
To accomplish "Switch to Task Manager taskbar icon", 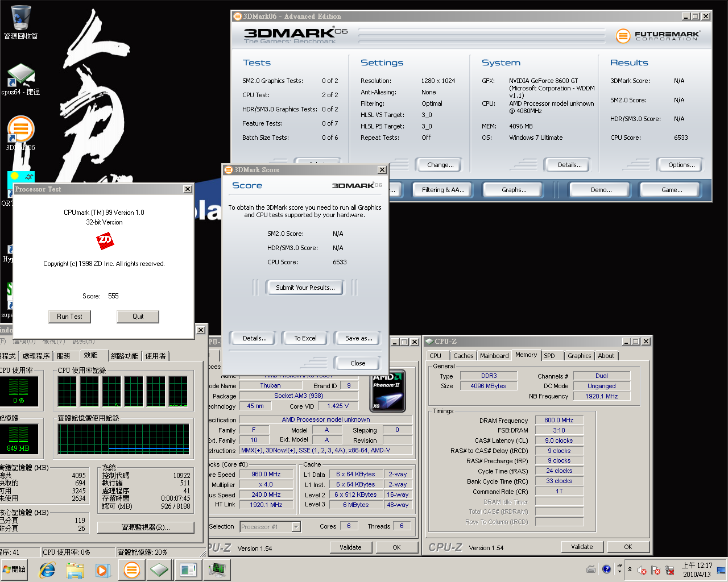I will click(217, 569).
